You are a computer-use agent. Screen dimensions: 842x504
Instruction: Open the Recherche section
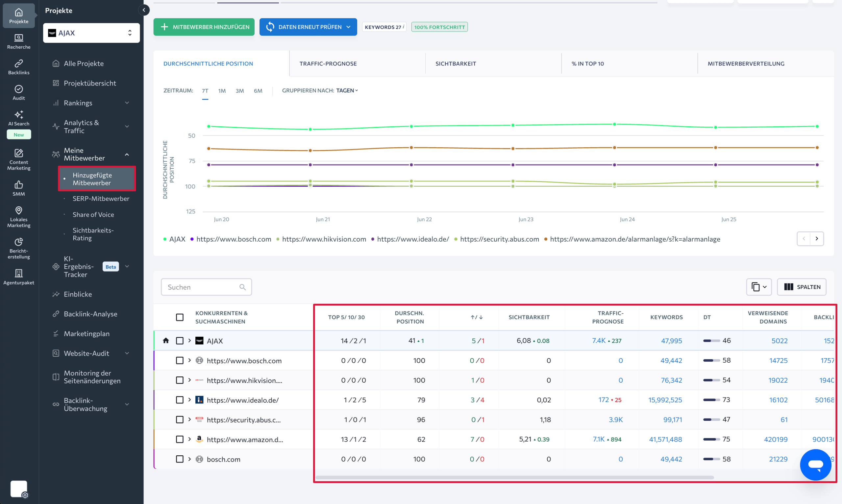[19, 41]
